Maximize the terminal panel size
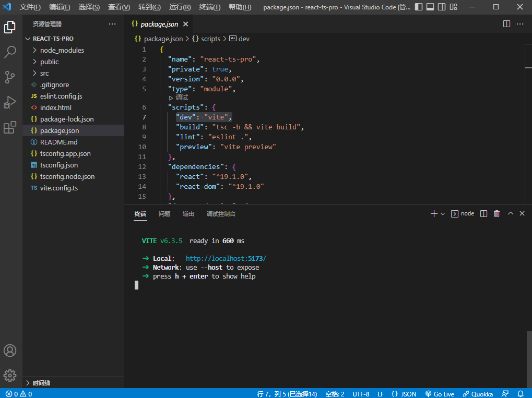Screen dimensions: 532x398 click(510, 213)
